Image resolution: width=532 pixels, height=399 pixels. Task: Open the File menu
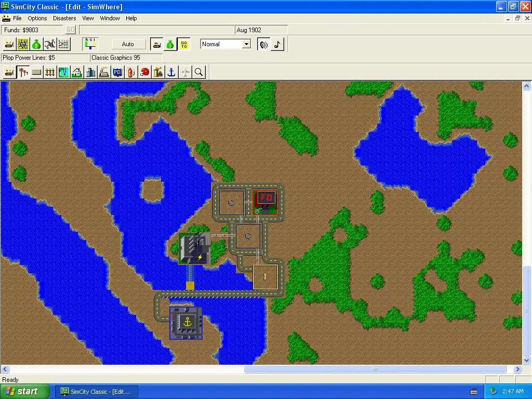click(x=17, y=18)
